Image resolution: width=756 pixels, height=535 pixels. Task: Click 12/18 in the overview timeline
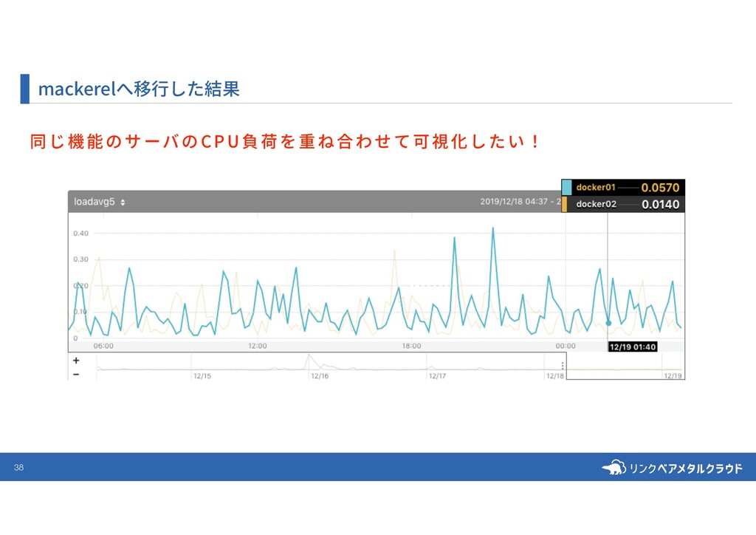[555, 376]
